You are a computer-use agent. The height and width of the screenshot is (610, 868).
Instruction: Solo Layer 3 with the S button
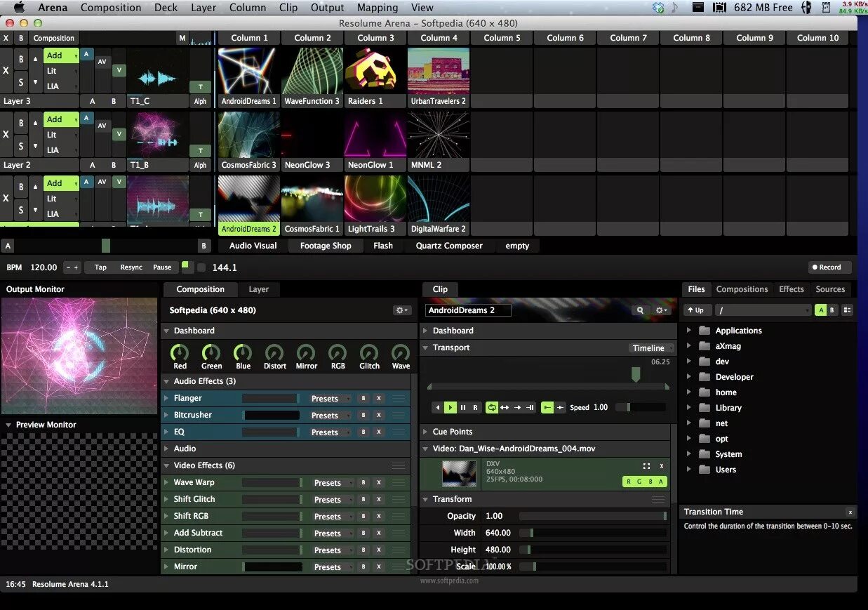[21, 82]
